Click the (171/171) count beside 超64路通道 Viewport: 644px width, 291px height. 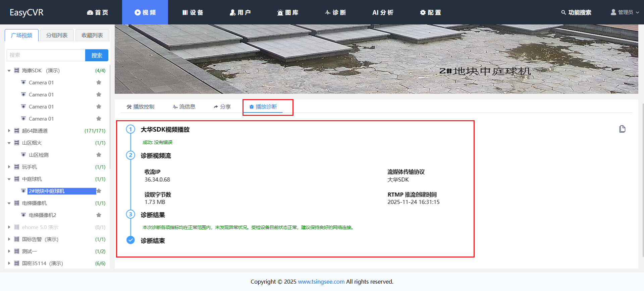[95, 131]
